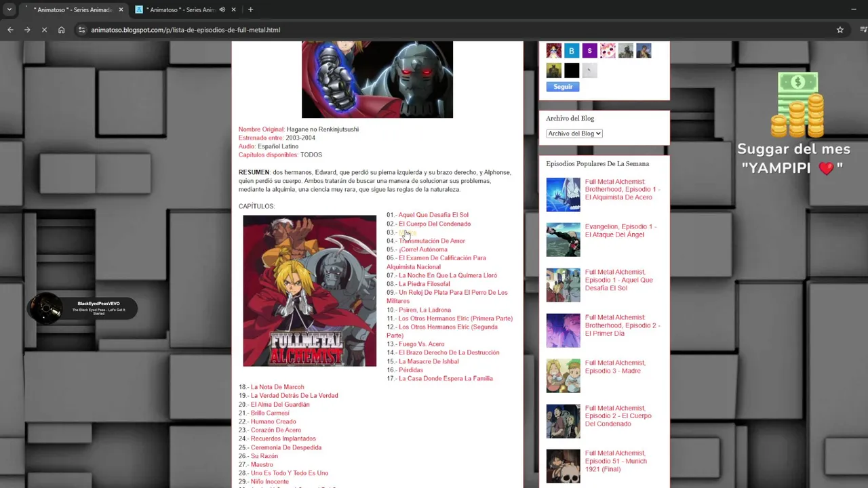868x488 pixels.
Task: Open episode 01 Aquel Que Desafía El Sol
Action: [433, 215]
